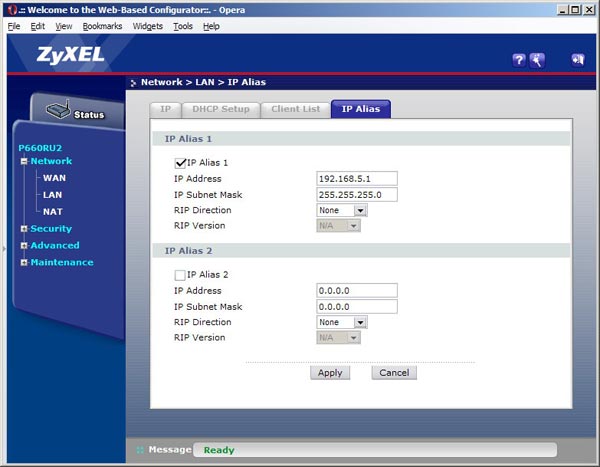The image size is (600, 467).
Task: Click Alias 2 IP Subnet Mask field
Action: click(x=357, y=307)
